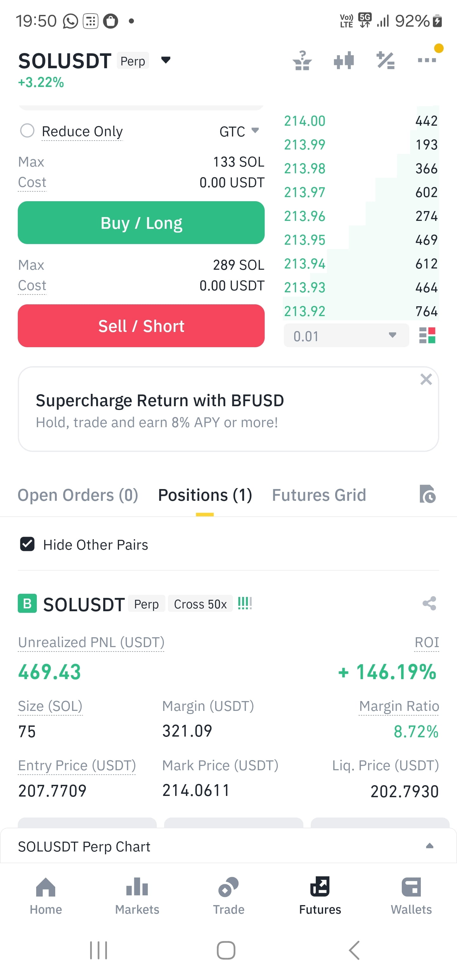Open the SOLUSDT pair selector arrow
Image resolution: width=457 pixels, height=980 pixels.
click(x=166, y=60)
